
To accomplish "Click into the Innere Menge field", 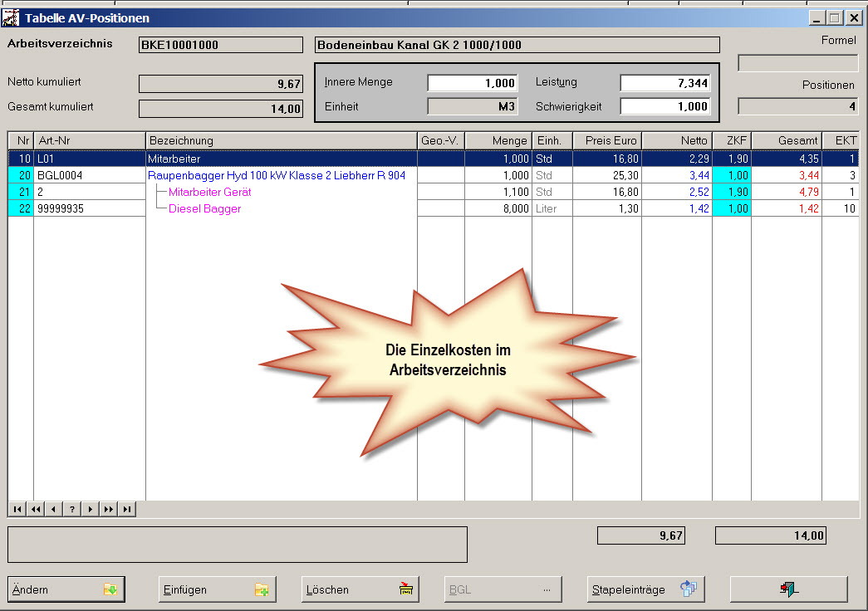I will pyautogui.click(x=473, y=83).
